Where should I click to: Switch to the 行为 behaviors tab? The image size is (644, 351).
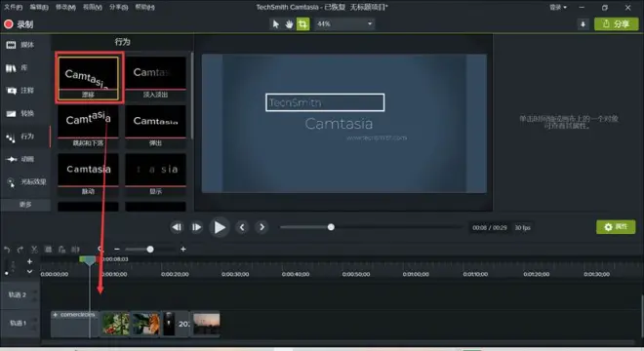(x=25, y=136)
